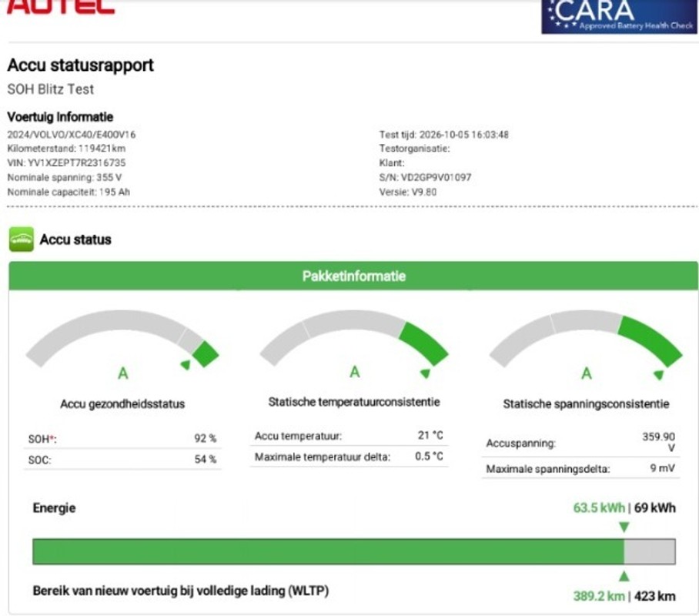The height and width of the screenshot is (616, 699).
Task: Click the Statische temperatuurconsistentie gauge
Action: click(x=354, y=339)
